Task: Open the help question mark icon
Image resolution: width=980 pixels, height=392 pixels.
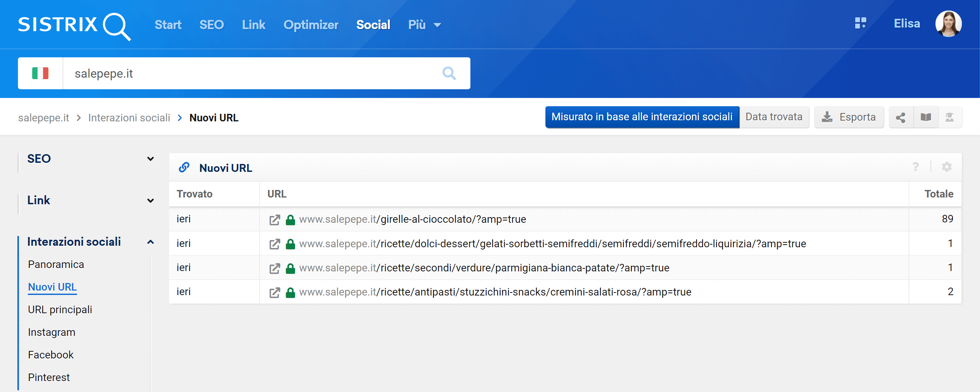Action: 915,167
